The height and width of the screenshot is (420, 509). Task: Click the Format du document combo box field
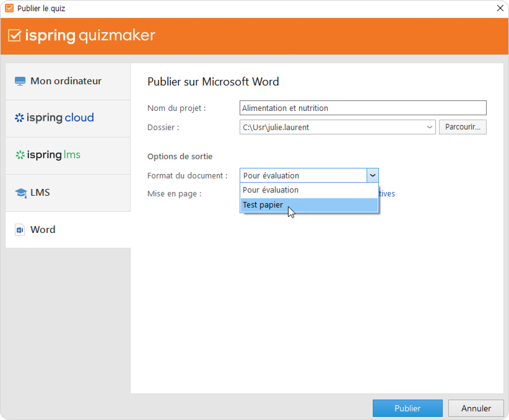[303, 176]
